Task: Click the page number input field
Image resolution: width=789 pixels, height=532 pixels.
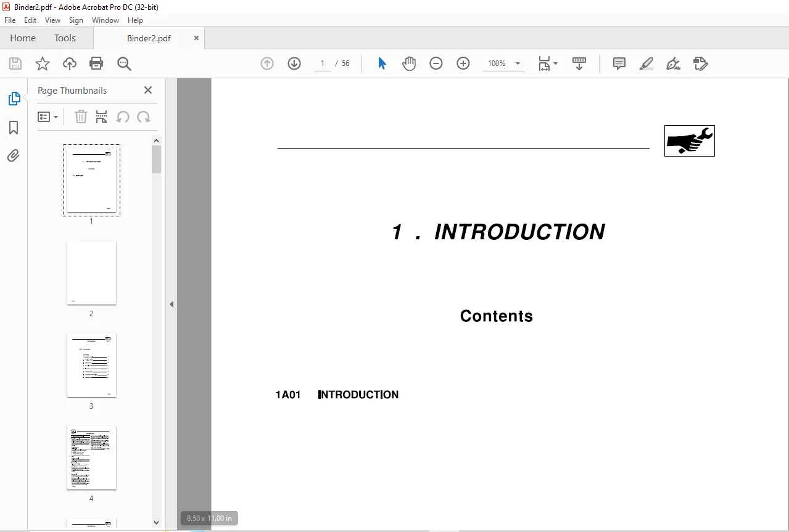Action: [x=323, y=63]
